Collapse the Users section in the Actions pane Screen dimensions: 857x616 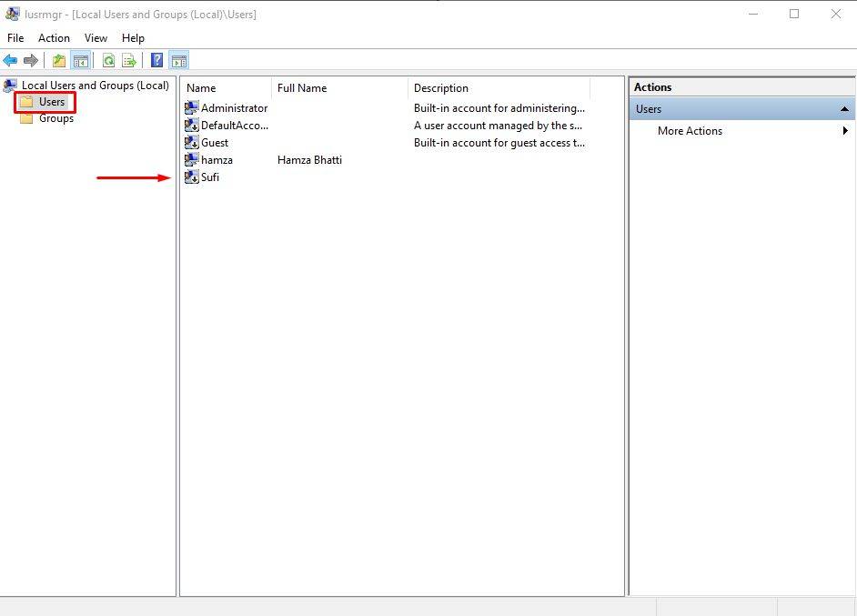[844, 109]
